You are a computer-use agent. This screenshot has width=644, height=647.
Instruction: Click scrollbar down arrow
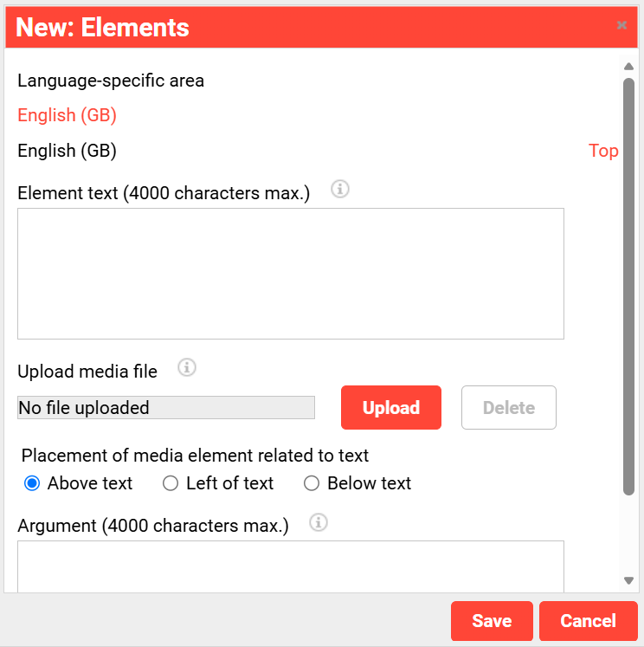point(628,580)
